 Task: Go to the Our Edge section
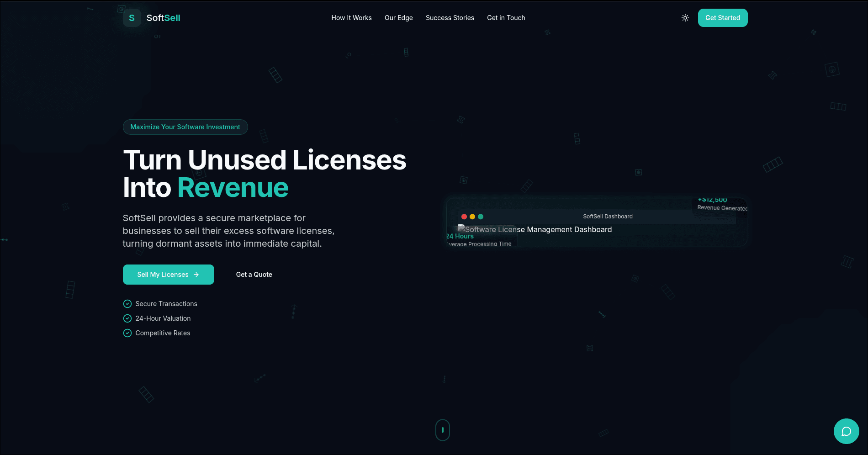(398, 18)
